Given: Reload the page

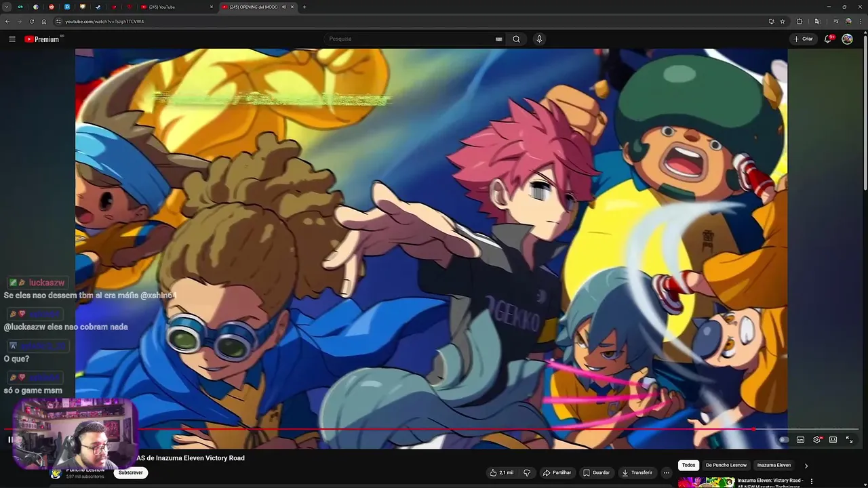Looking at the screenshot, I should point(31,22).
